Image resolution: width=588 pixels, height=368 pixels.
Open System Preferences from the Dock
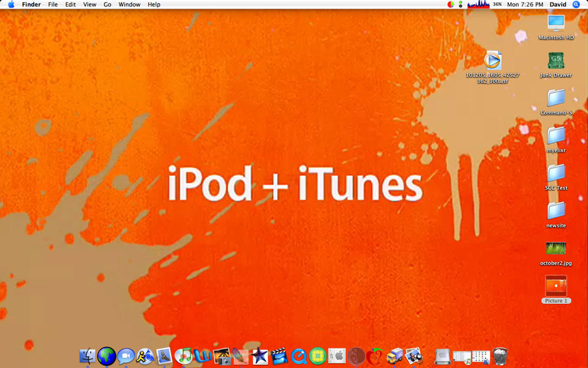pyautogui.click(x=336, y=356)
